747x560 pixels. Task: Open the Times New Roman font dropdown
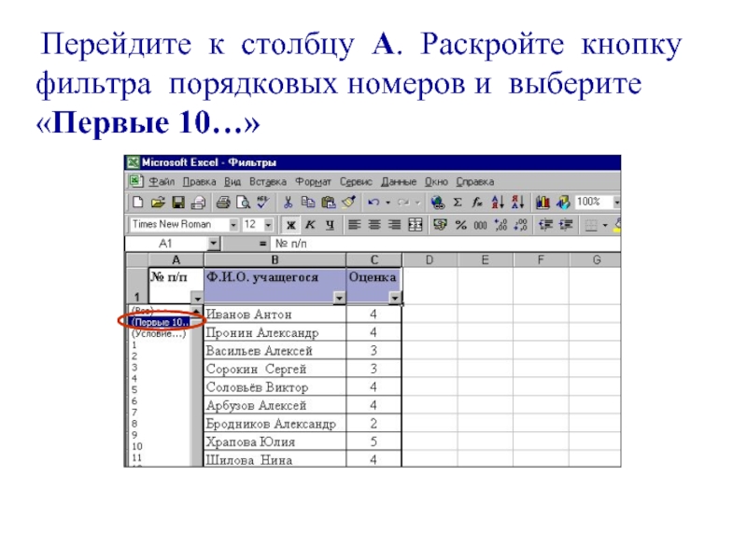click(x=233, y=224)
